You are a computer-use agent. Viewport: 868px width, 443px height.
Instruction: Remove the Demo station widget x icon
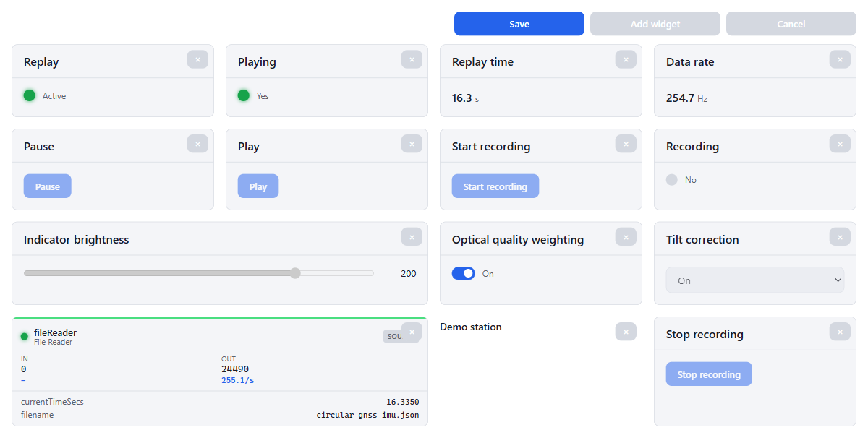pos(626,332)
